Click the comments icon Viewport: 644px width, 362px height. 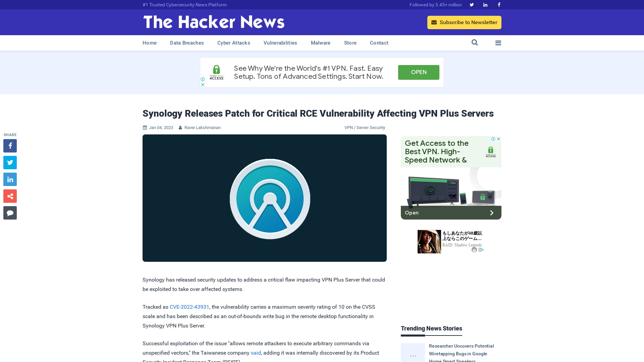(x=10, y=213)
